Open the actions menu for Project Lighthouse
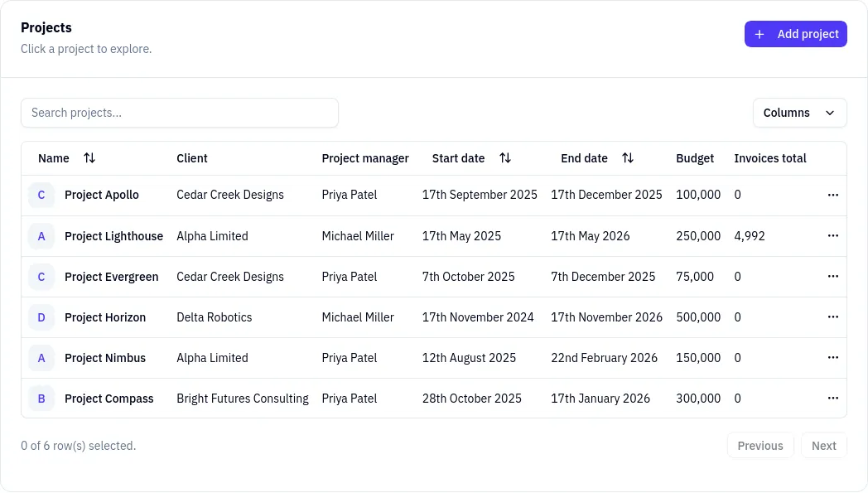Screen dimensions: 868x493 pyautogui.click(x=832, y=235)
